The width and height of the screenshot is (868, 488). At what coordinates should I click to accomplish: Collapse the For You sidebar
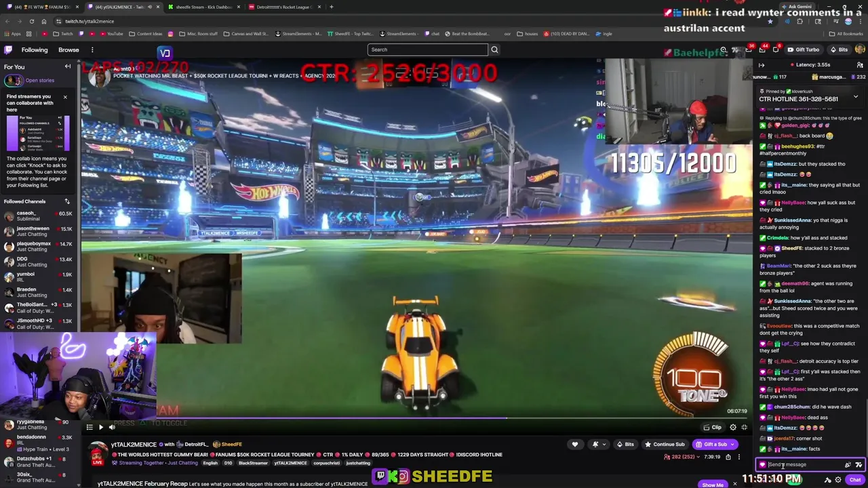click(x=68, y=66)
